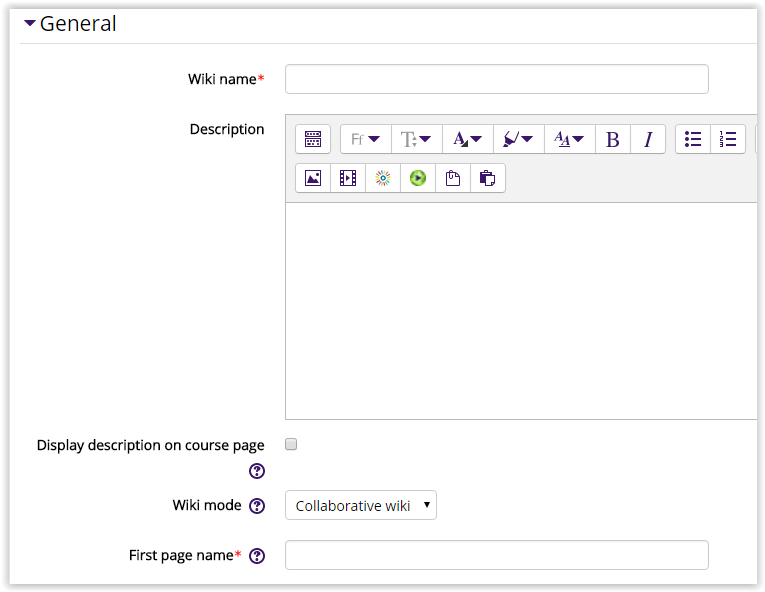Enable display description on course page
Viewport: 765px width, 592px height.
291,444
